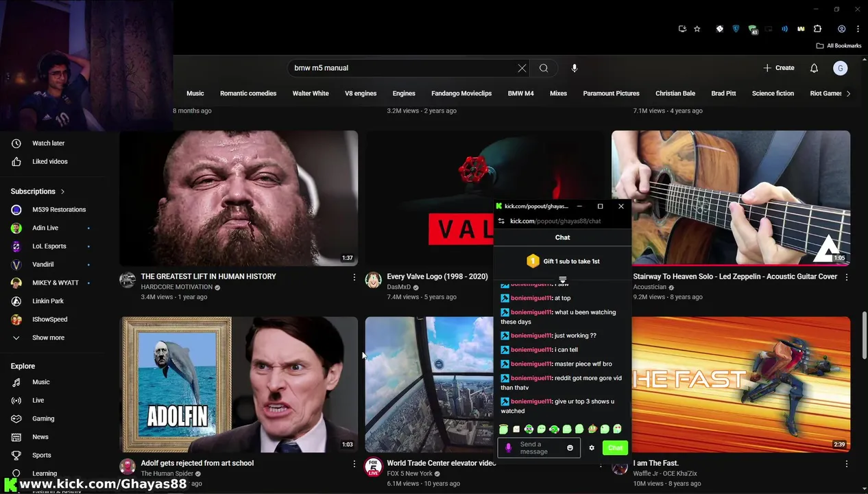Viewport: 868px width, 494px height.
Task: Open Liked videos in sidebar
Action: [x=49, y=162]
